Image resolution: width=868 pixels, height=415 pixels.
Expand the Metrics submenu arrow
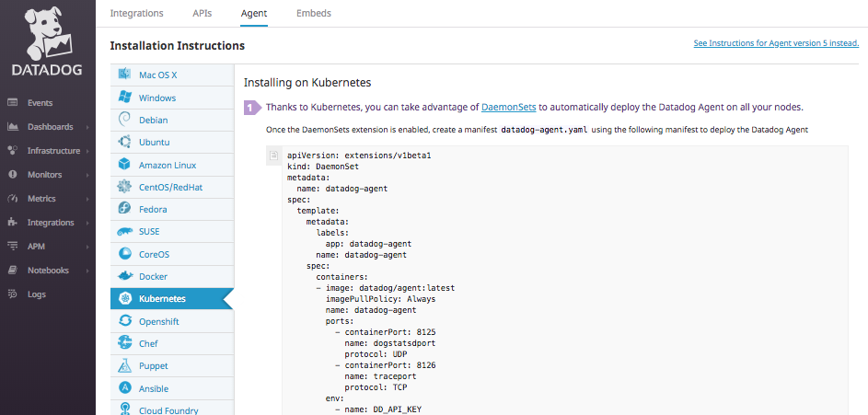pos(87,199)
